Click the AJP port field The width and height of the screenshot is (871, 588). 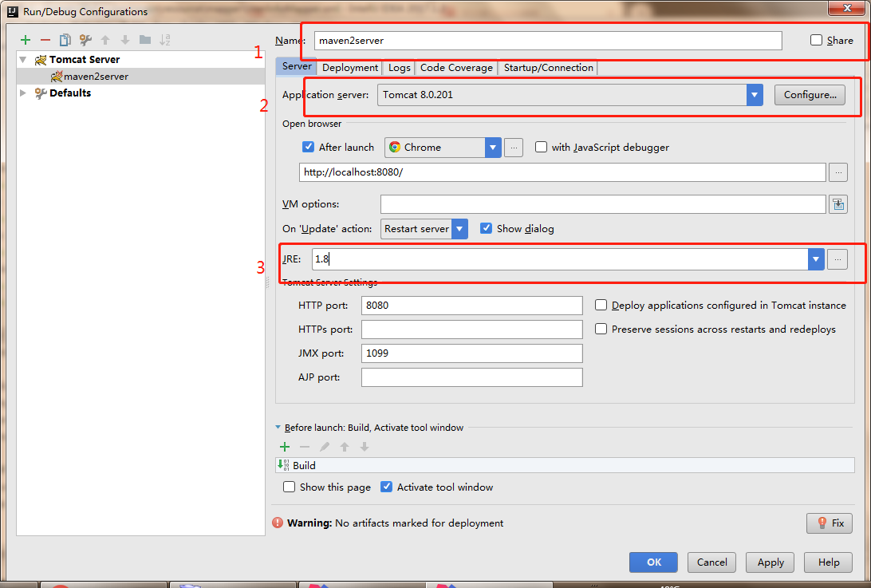tap(471, 377)
